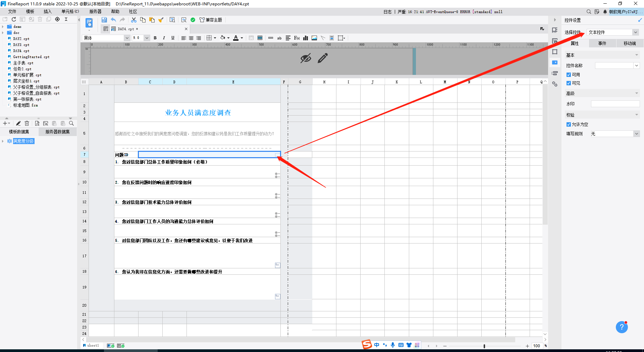This screenshot has height=352, width=644.
Task: Uncheck the 允许为空 checkbox
Action: pyautogui.click(x=569, y=124)
